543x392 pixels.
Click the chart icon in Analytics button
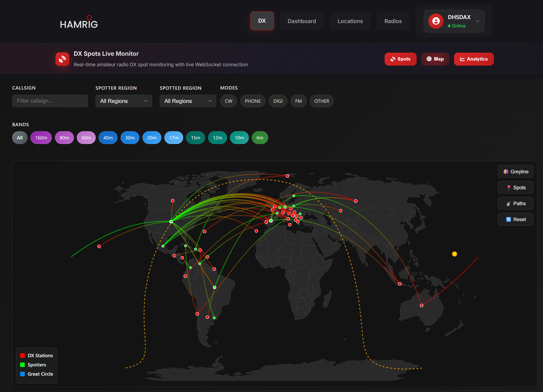pos(462,59)
